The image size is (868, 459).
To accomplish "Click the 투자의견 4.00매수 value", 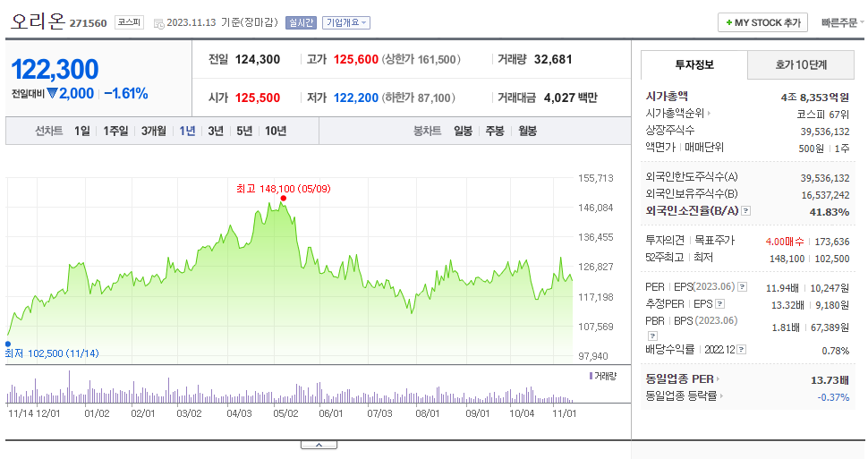I will pyautogui.click(x=785, y=242).
